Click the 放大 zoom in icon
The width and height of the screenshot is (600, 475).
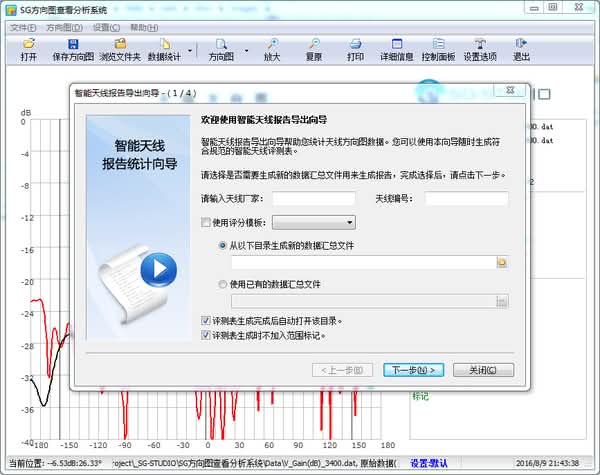(272, 50)
